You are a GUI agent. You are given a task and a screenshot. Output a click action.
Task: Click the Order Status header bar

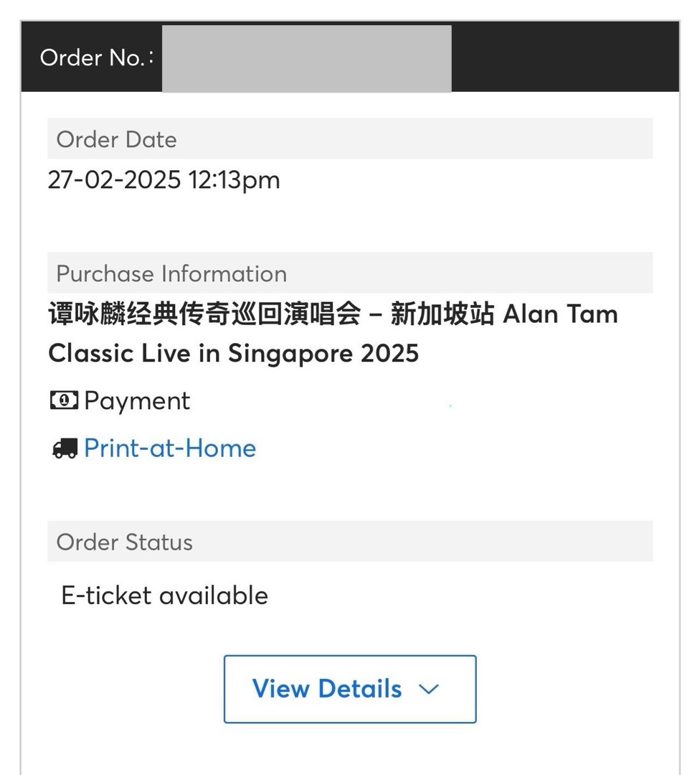pyautogui.click(x=123, y=542)
